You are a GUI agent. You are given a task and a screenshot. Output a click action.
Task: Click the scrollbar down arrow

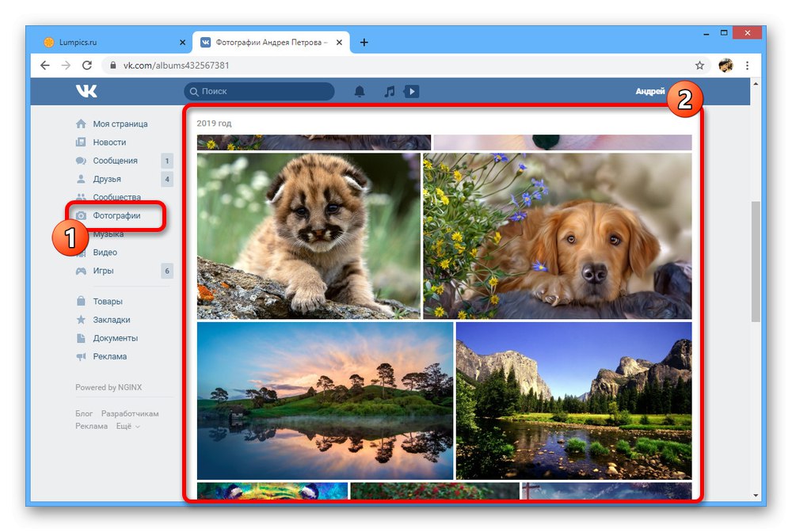click(x=755, y=495)
